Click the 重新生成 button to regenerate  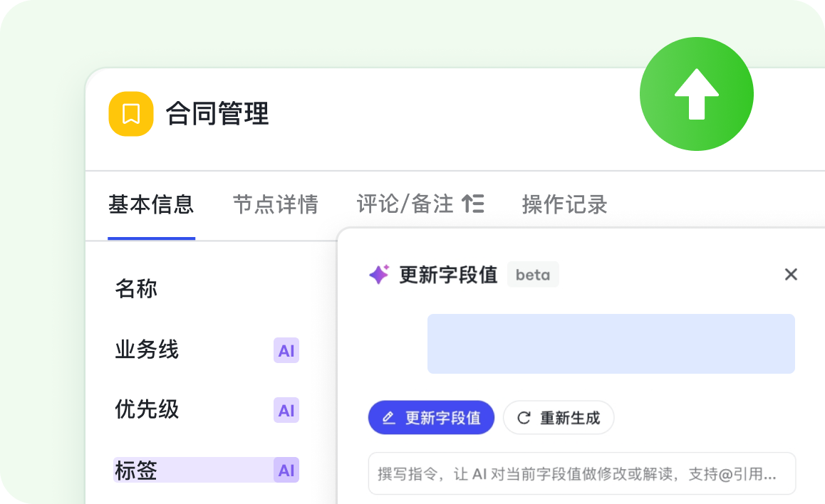tap(559, 418)
